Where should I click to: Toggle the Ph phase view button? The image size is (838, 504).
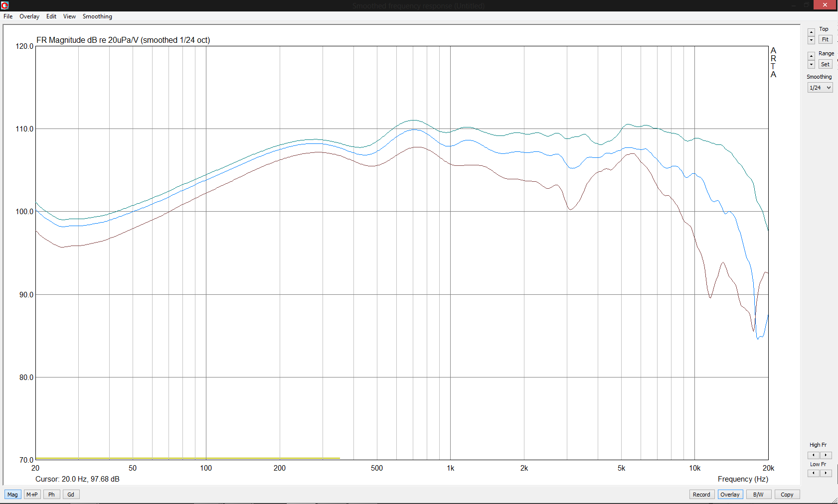click(x=51, y=495)
